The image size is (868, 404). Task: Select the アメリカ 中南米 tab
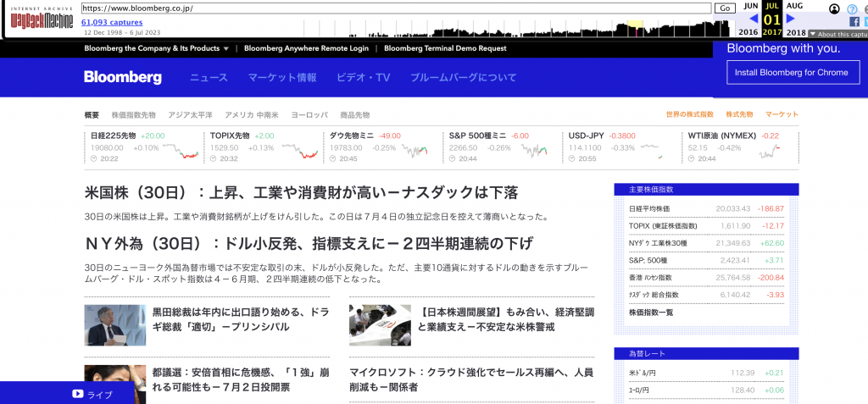pyautogui.click(x=251, y=115)
